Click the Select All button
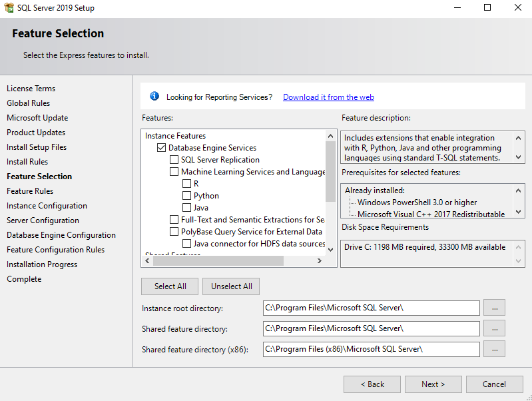 [x=170, y=286]
